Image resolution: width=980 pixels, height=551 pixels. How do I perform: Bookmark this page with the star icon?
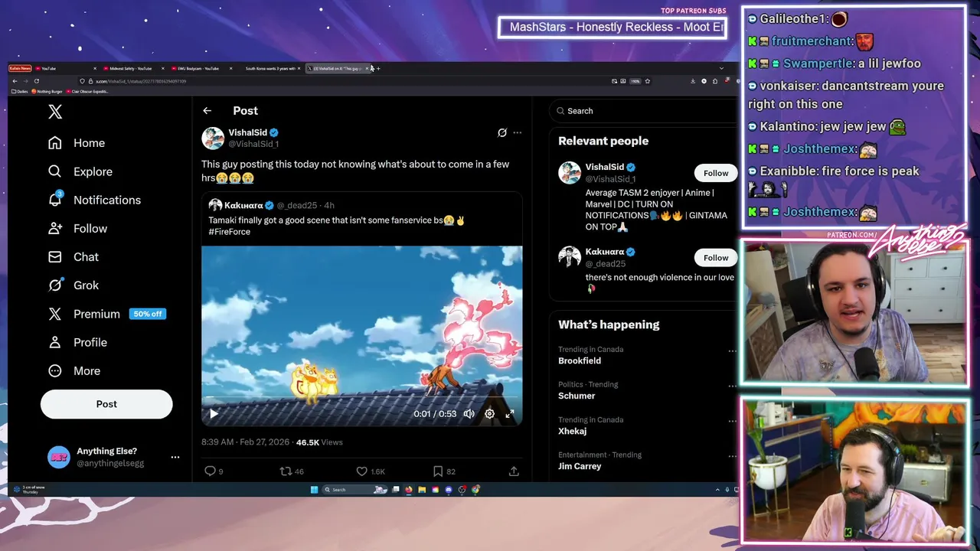(648, 81)
